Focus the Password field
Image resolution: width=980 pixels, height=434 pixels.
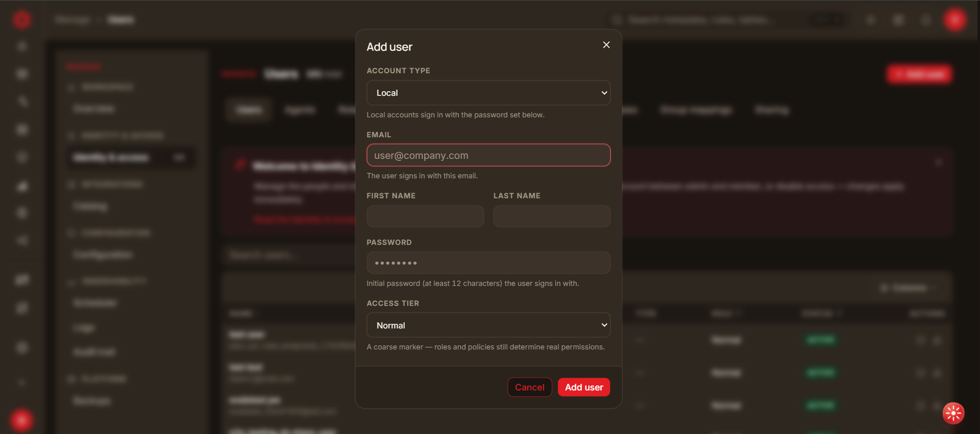coord(488,263)
